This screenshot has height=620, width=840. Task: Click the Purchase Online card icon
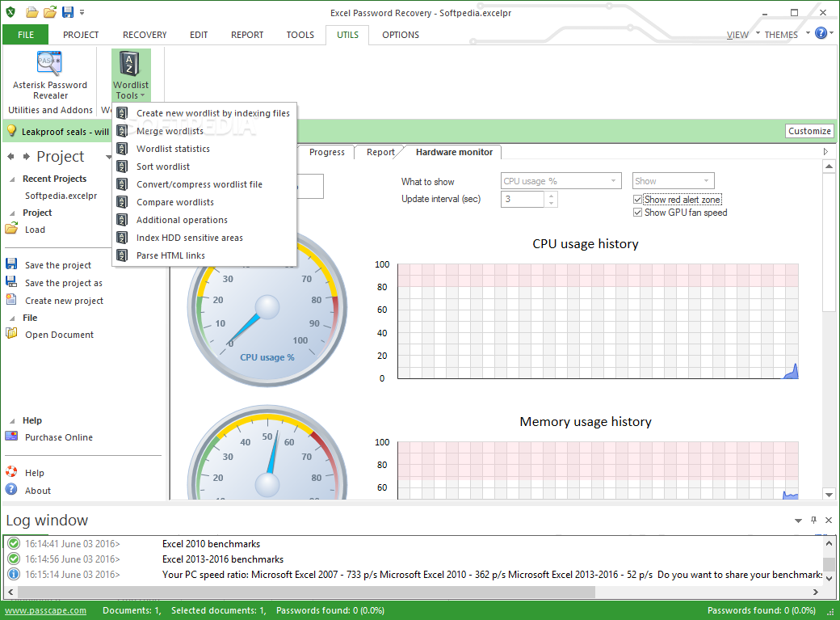[x=11, y=436]
